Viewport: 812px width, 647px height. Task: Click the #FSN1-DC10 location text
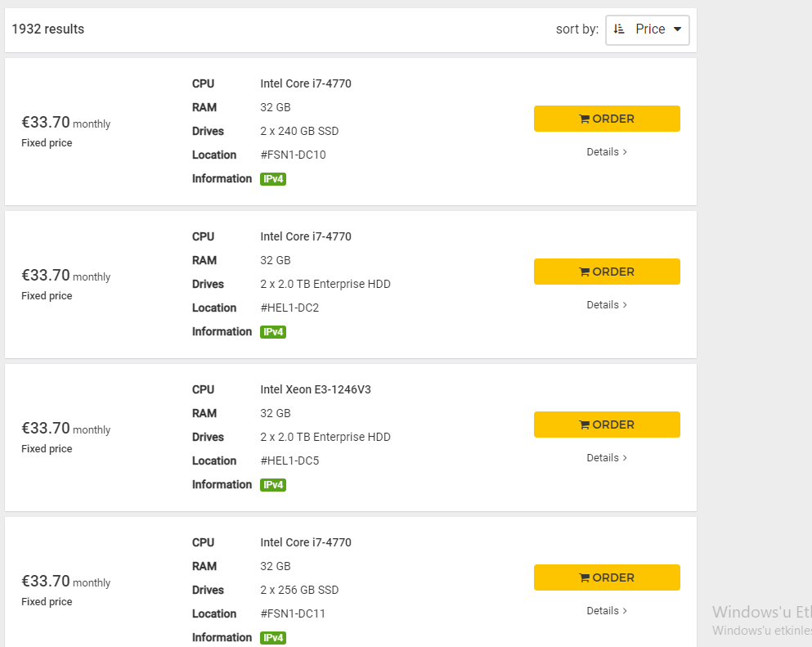293,155
